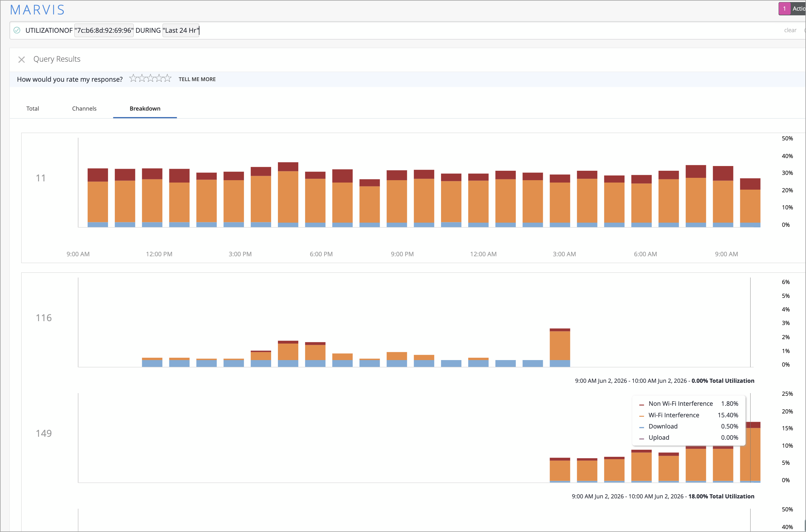The width and height of the screenshot is (806, 532).
Task: Click the channel 11 label
Action: [41, 178]
